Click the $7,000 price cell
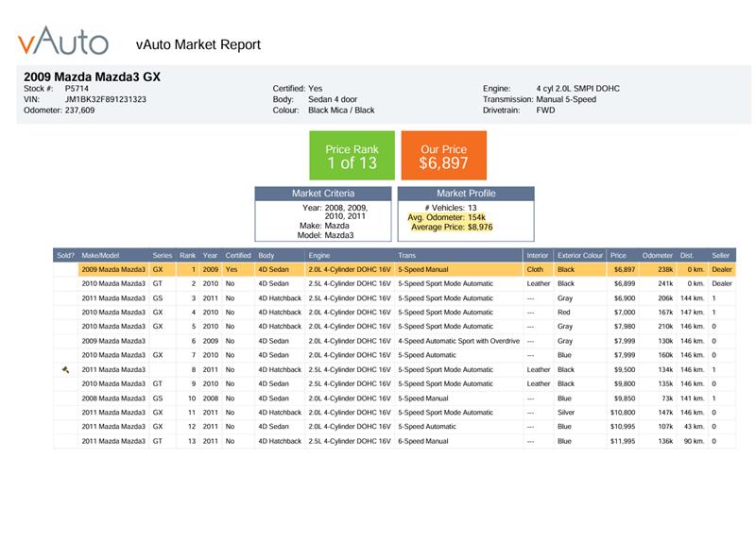This screenshot has width=756, height=543. tap(625, 313)
